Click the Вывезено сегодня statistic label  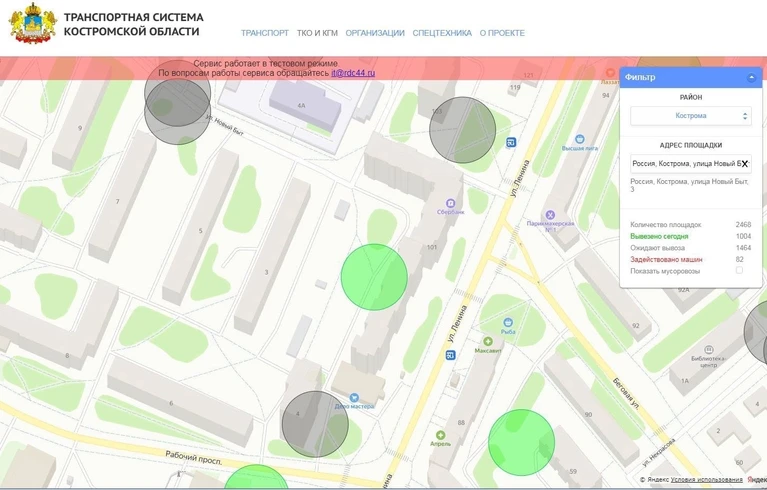pos(659,236)
